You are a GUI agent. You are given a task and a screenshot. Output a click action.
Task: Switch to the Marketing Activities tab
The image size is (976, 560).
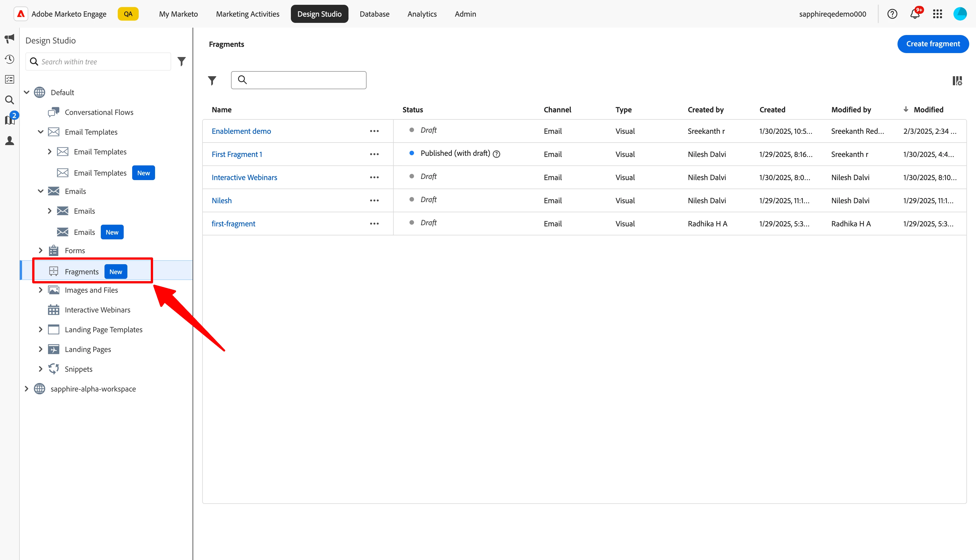click(247, 14)
